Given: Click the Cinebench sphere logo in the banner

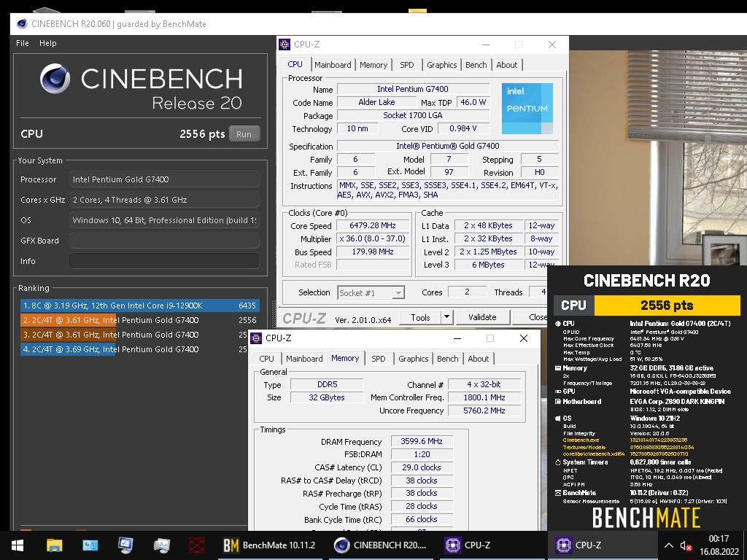Looking at the screenshot, I should [55, 79].
